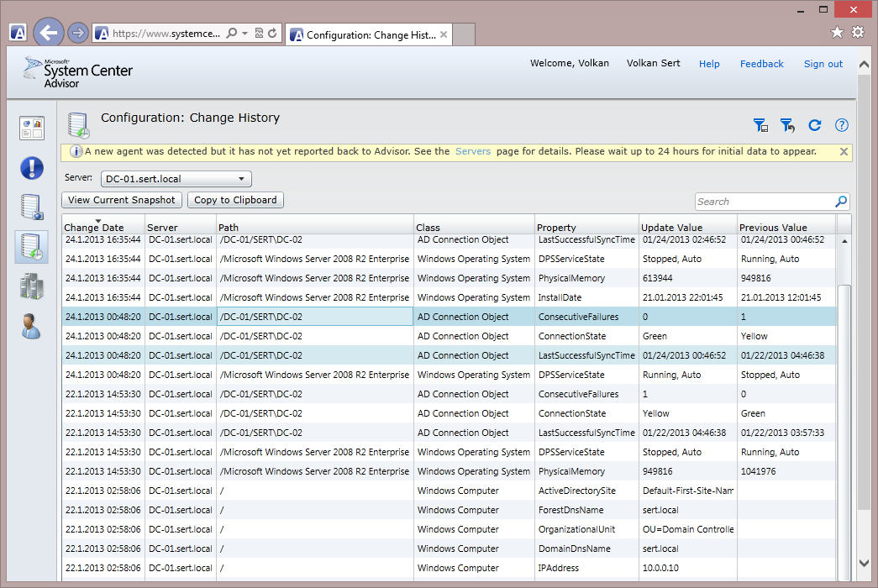Click the Sign out link
Viewport: 878px width, 588px height.
tap(823, 64)
